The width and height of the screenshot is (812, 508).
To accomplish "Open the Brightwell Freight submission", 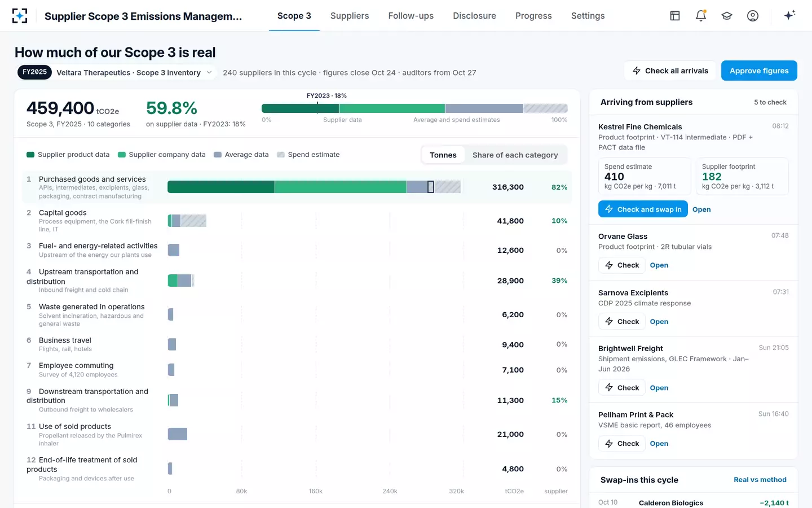I will 659,388.
